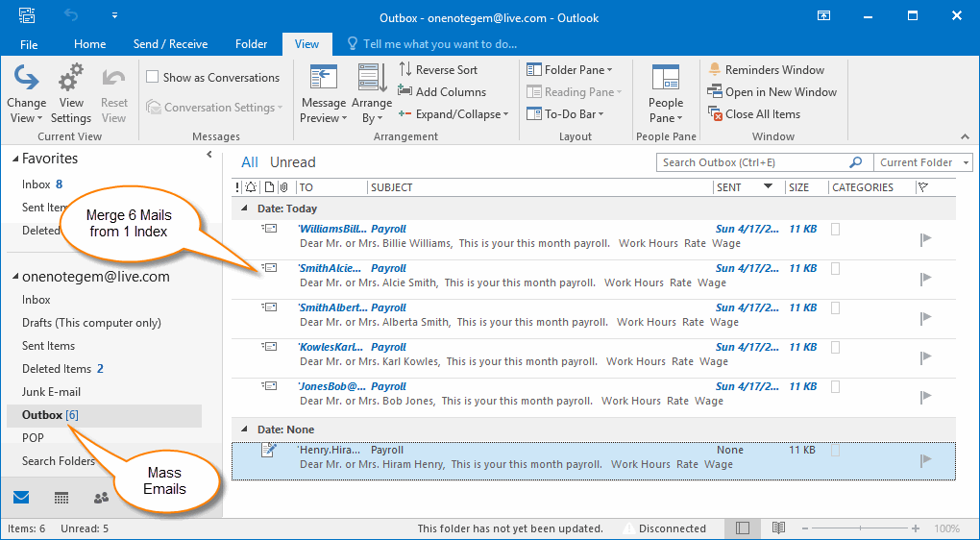This screenshot has width=980, height=540.
Task: Collapse the Date: None group
Action: 244,430
